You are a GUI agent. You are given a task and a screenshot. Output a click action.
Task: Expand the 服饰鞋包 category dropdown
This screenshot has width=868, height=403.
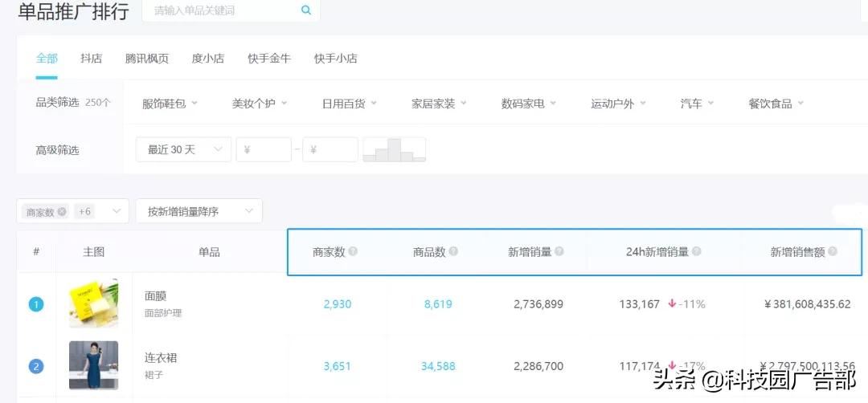coord(170,104)
